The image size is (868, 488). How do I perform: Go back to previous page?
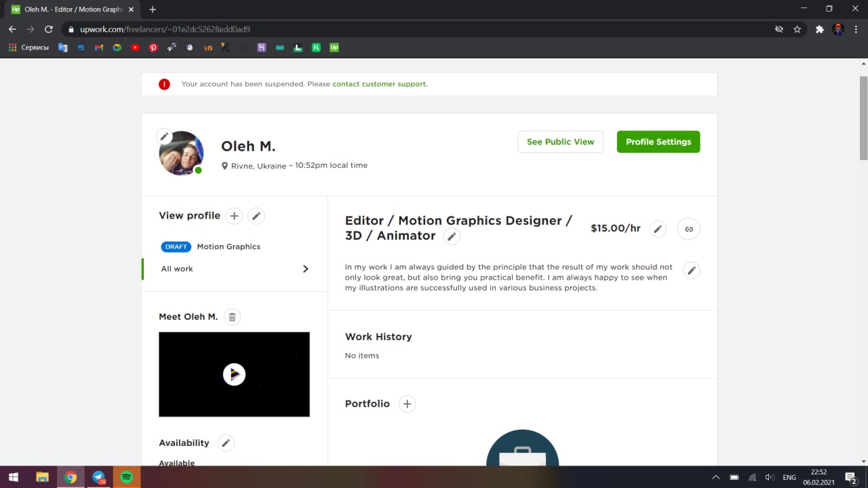[x=12, y=29]
